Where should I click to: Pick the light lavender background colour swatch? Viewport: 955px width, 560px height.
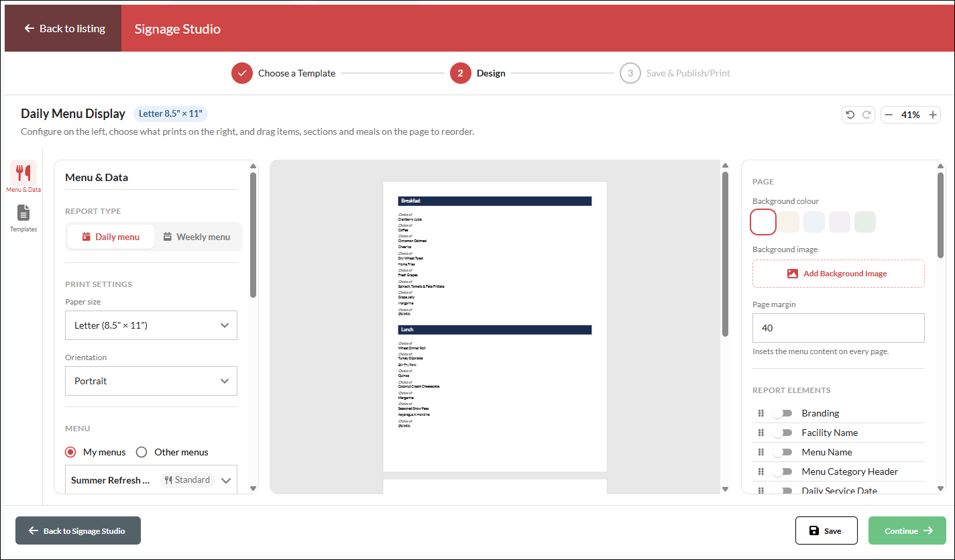click(840, 222)
